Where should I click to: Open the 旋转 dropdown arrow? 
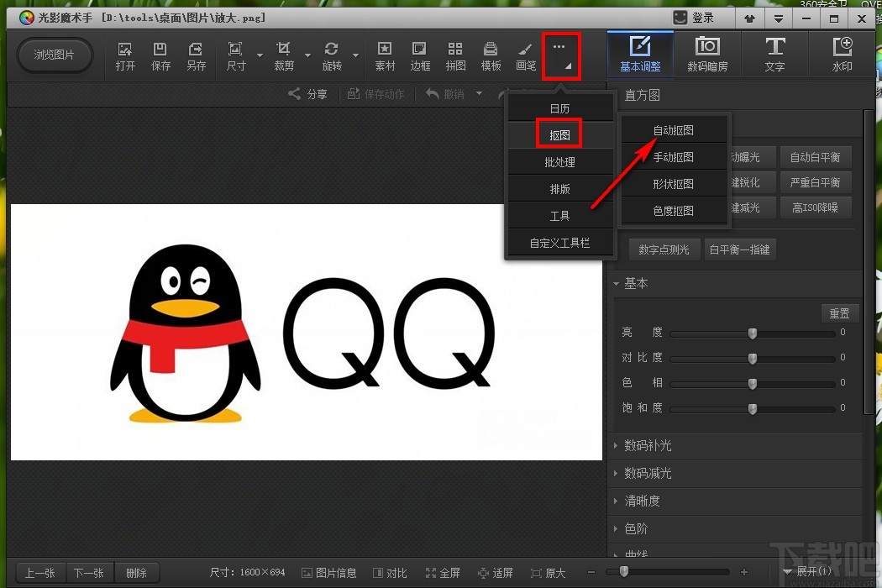[355, 55]
